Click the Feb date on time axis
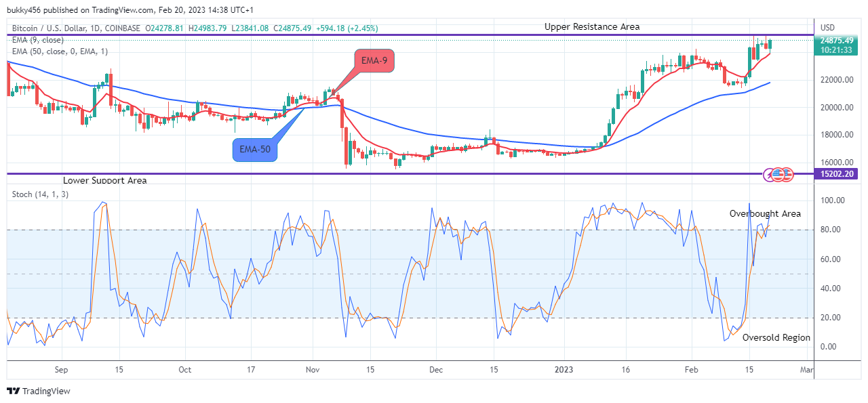 [x=691, y=370]
